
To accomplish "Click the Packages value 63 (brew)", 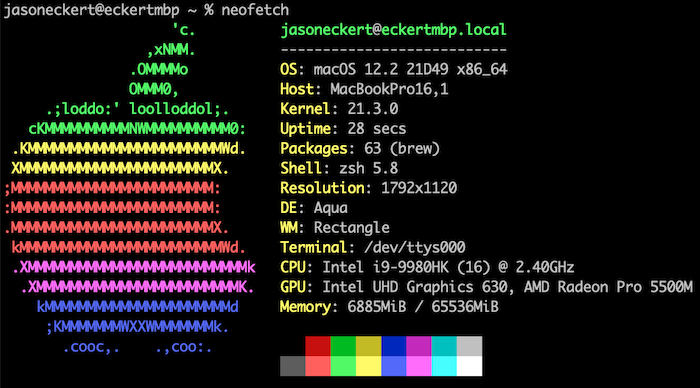I will (402, 148).
